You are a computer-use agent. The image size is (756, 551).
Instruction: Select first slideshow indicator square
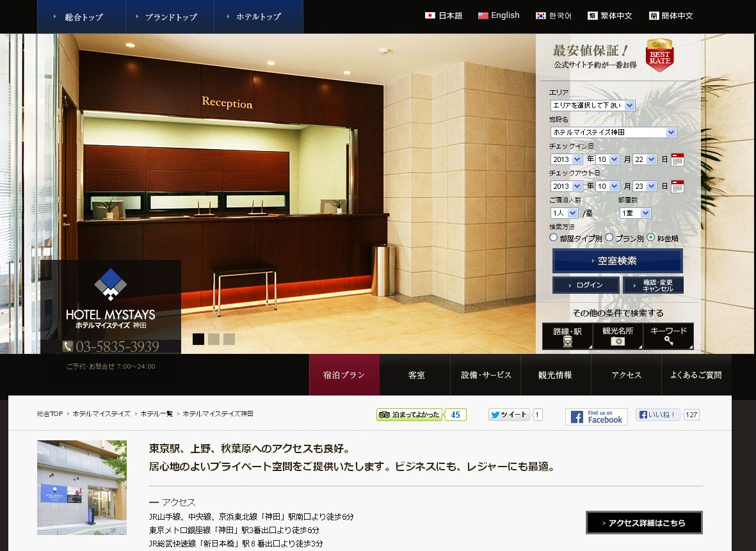pos(198,339)
